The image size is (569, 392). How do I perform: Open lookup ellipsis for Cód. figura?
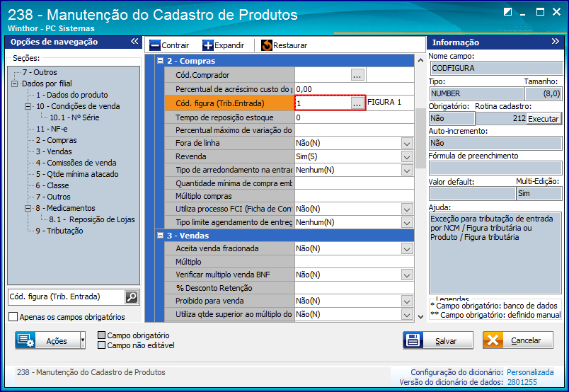click(x=357, y=103)
